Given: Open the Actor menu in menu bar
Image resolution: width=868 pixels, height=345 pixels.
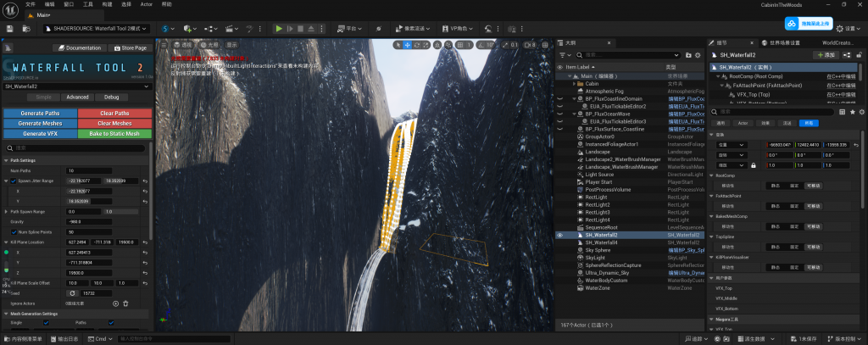Looking at the screenshot, I should click(x=146, y=4).
